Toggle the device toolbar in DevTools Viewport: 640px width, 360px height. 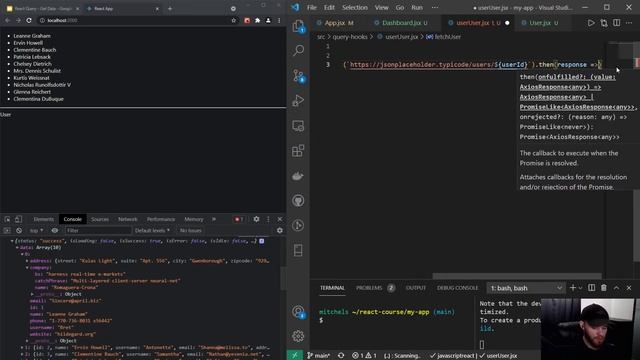(18, 219)
